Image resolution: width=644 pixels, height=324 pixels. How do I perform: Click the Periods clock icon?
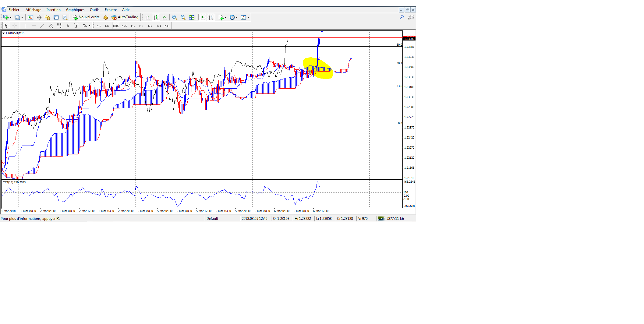[x=232, y=17]
